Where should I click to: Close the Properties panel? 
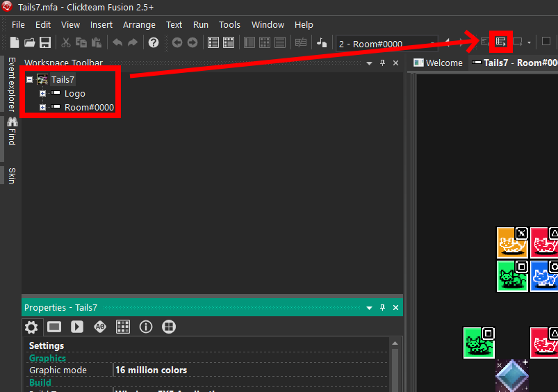coord(396,308)
